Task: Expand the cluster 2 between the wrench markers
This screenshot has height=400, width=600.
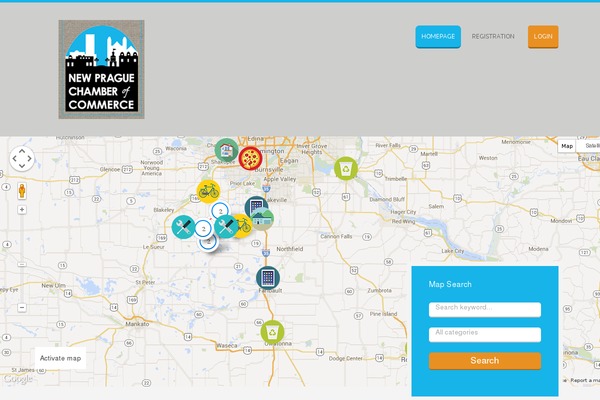Action: [204, 229]
